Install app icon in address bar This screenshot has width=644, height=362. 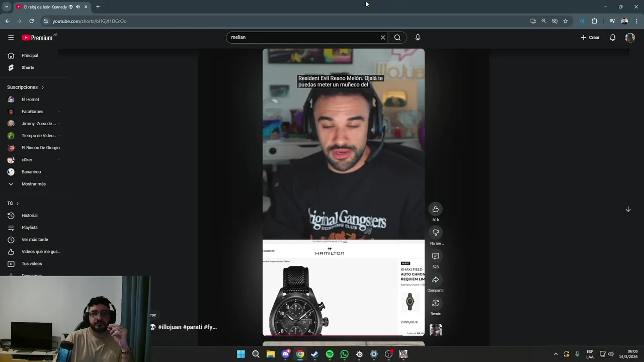(x=533, y=21)
